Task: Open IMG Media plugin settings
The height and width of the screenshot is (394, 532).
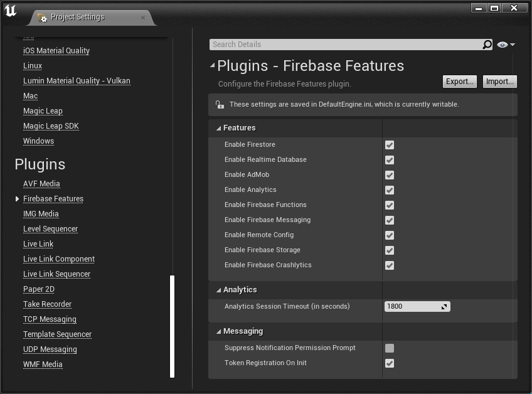Action: [41, 214]
